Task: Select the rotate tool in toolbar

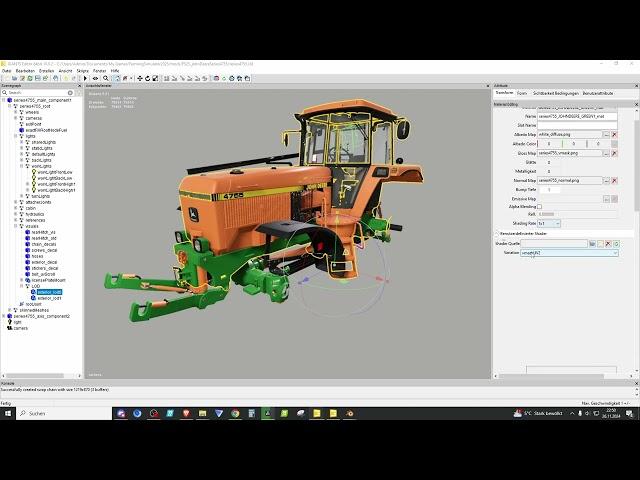Action: click(147, 78)
